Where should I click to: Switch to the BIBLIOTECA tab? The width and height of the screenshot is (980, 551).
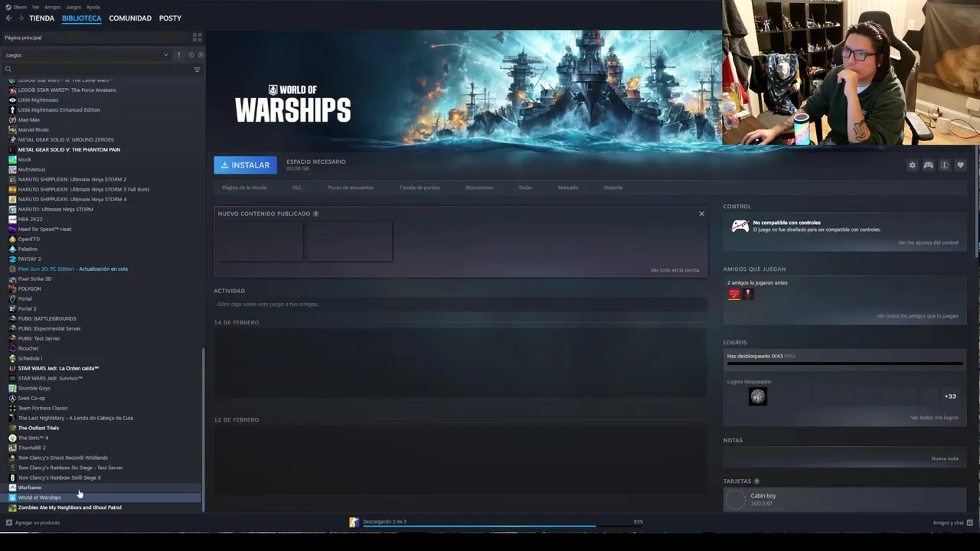click(82, 18)
